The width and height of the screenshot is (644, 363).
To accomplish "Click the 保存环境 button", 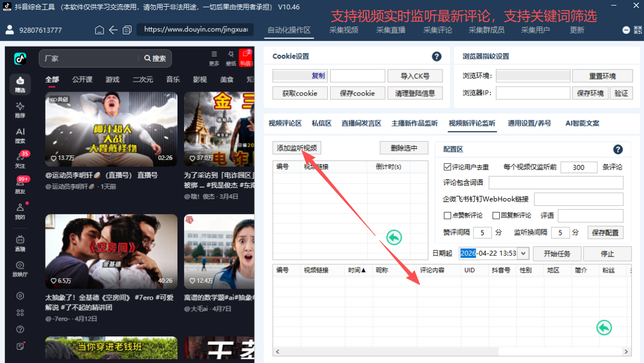I will point(590,93).
